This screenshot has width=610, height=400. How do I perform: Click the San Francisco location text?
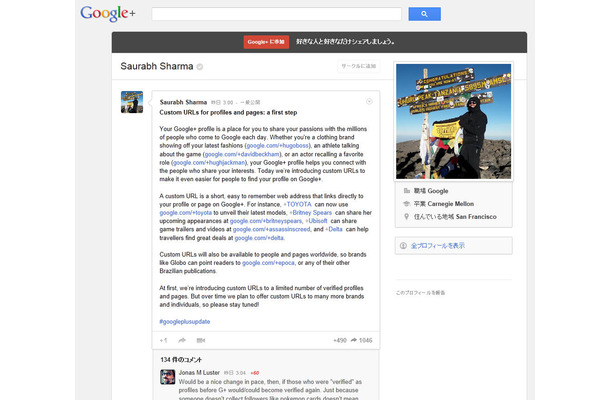click(476, 217)
